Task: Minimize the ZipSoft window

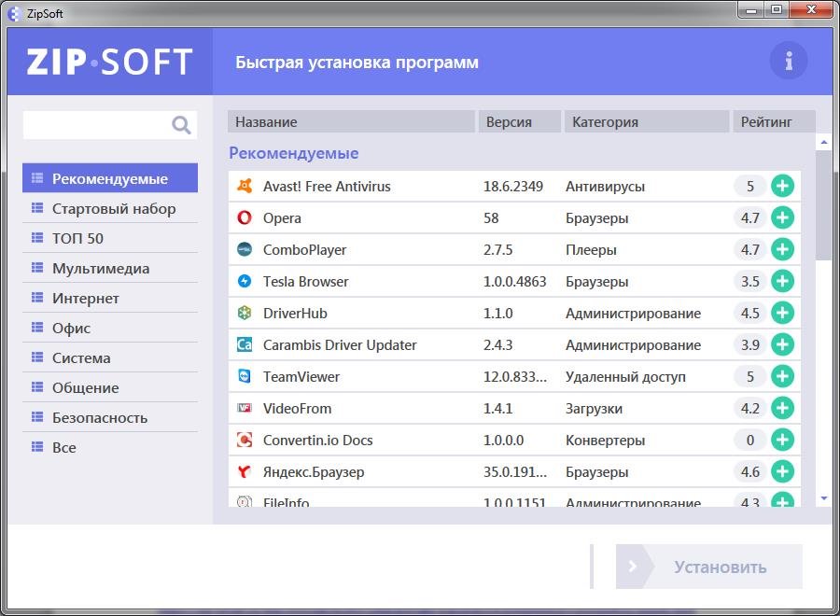Action: [751, 9]
